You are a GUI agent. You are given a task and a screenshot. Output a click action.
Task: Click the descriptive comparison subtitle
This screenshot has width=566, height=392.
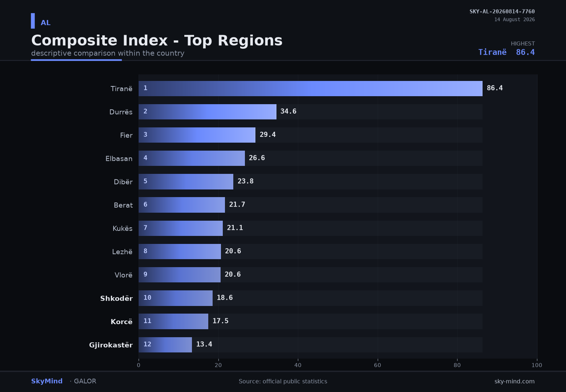pyautogui.click(x=108, y=53)
